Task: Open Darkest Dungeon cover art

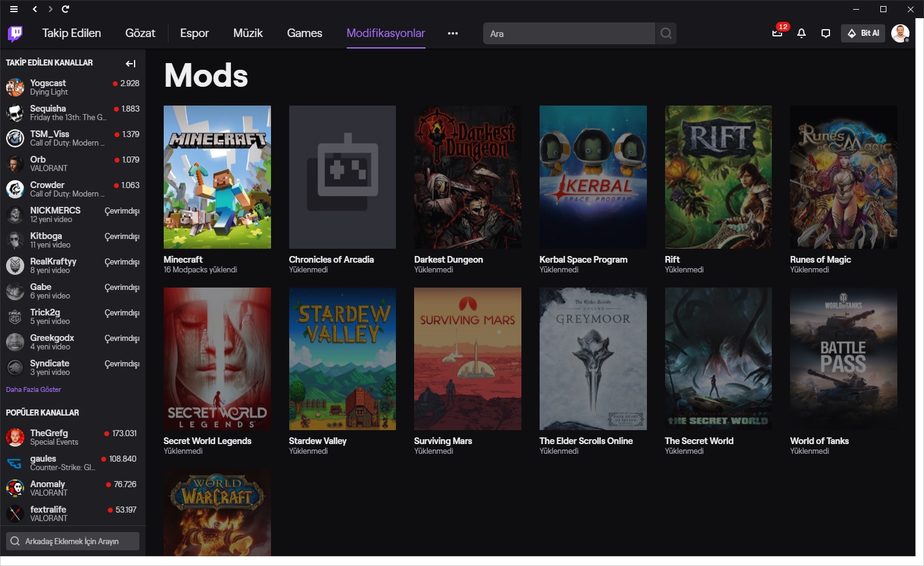Action: tap(467, 177)
